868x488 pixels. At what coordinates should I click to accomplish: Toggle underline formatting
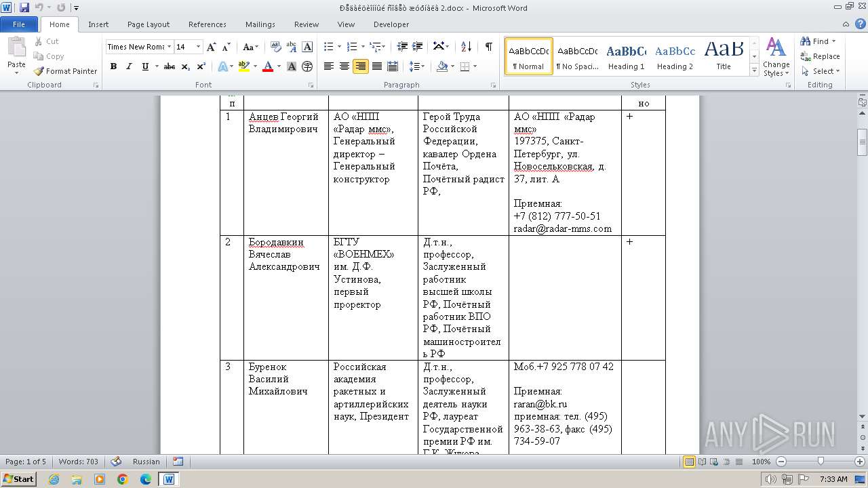144,66
